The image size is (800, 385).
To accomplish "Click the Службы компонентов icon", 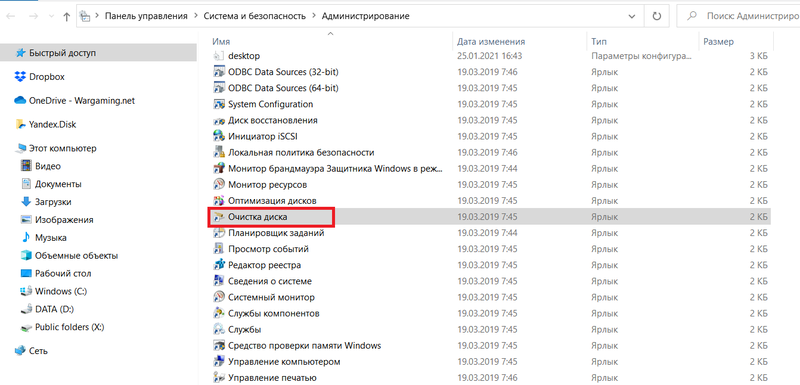I will [x=218, y=313].
